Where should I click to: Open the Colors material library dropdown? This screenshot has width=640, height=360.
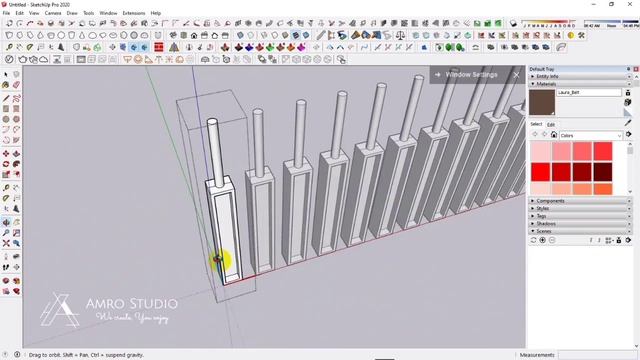(591, 135)
